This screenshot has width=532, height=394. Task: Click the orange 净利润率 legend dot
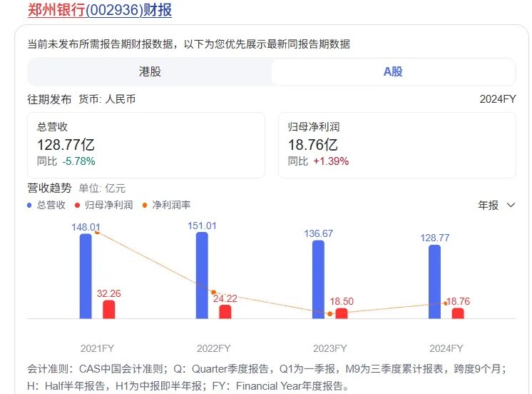click(145, 205)
